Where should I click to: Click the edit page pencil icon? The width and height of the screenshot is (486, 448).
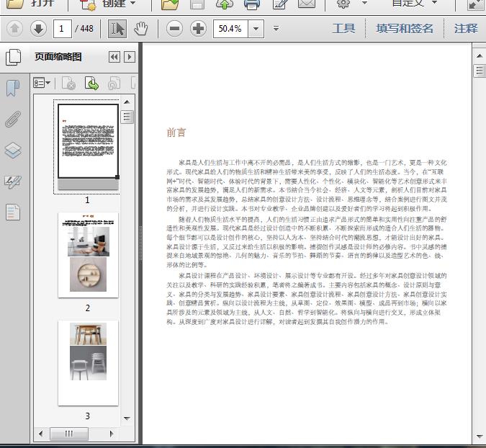(279, 4)
